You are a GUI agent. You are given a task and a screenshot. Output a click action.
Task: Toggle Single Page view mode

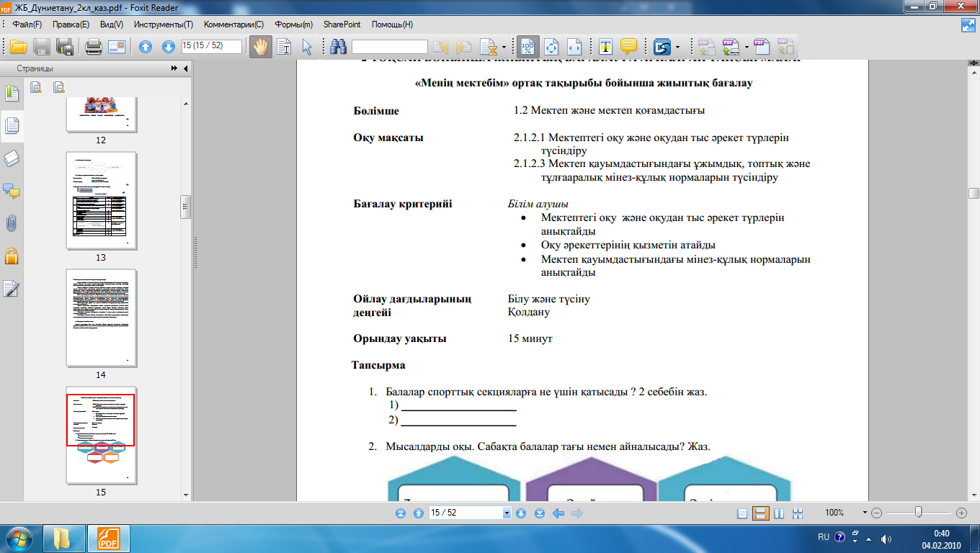[743, 513]
